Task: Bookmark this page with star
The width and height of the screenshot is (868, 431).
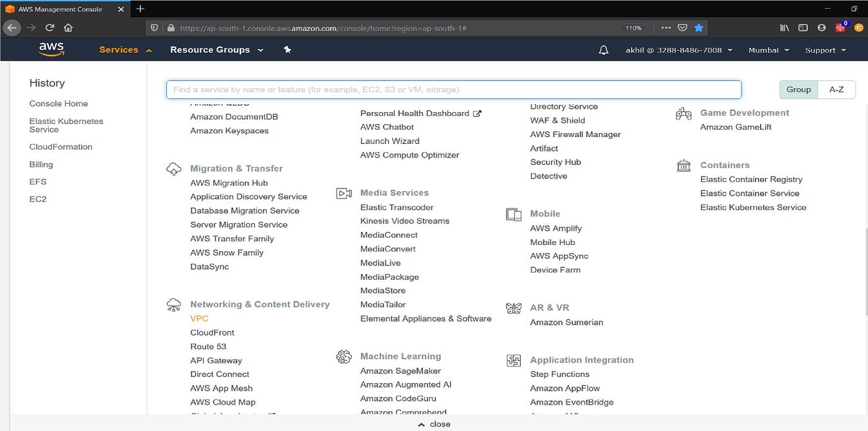Action: coord(699,27)
